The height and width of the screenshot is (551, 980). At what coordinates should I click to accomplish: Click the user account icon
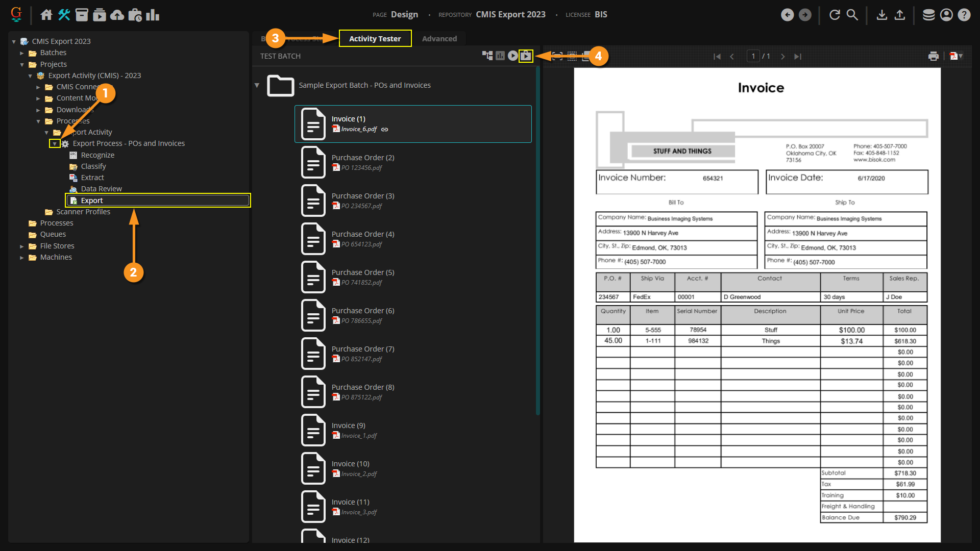tap(946, 15)
